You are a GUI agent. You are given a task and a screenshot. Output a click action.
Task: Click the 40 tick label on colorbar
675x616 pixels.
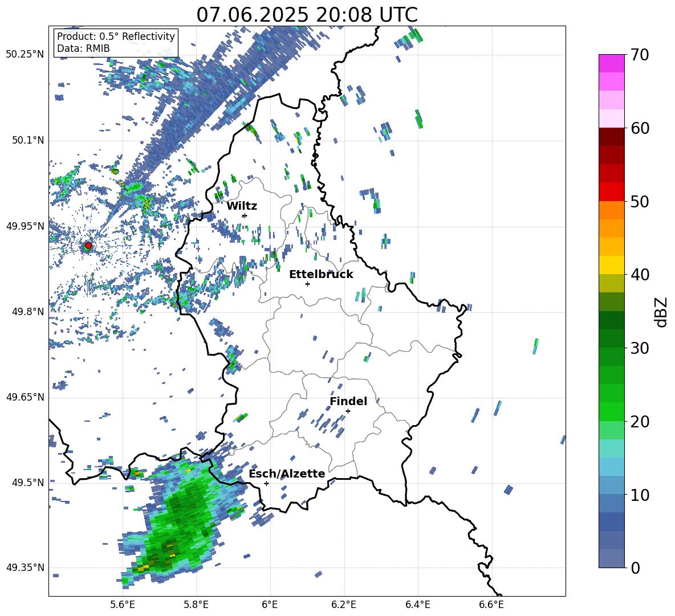640,275
